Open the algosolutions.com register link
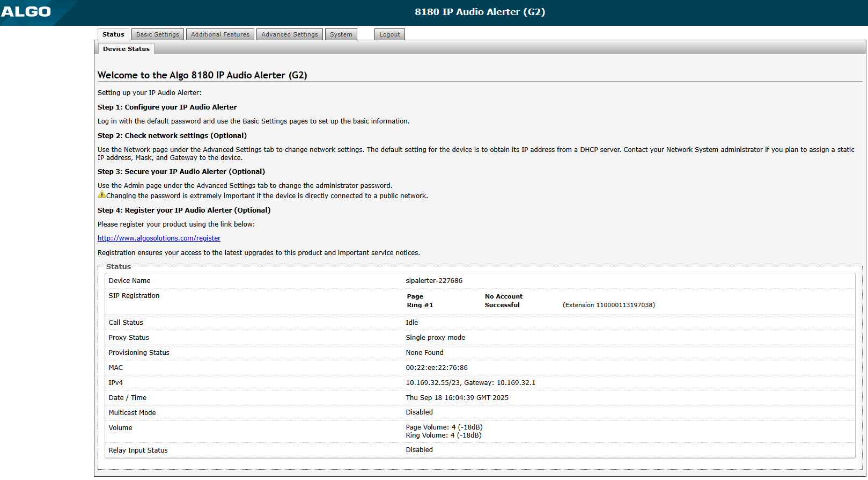Viewport: 868px width, 480px height. pyautogui.click(x=159, y=238)
